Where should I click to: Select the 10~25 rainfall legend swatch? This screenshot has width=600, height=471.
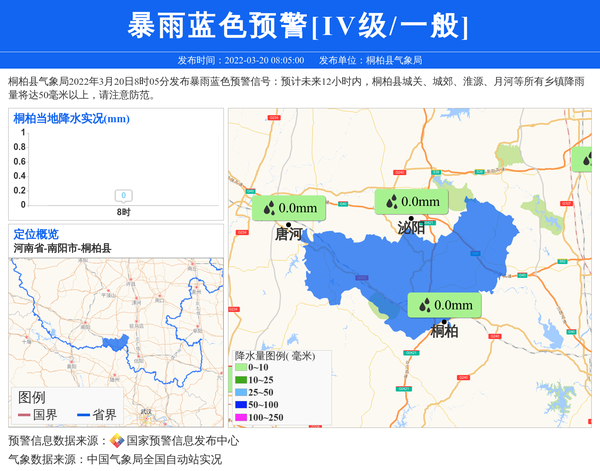click(x=240, y=381)
